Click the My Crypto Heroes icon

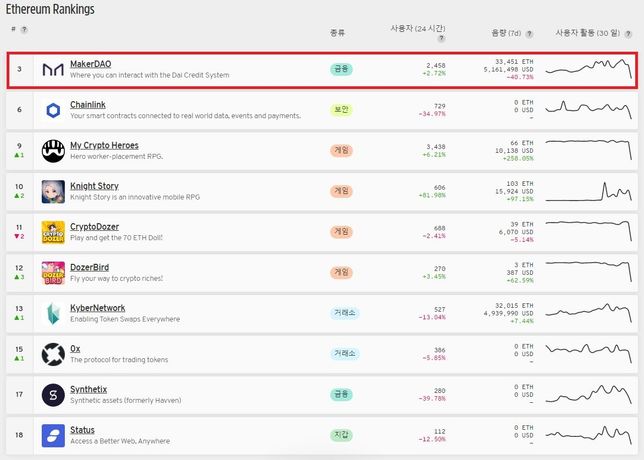point(53,151)
